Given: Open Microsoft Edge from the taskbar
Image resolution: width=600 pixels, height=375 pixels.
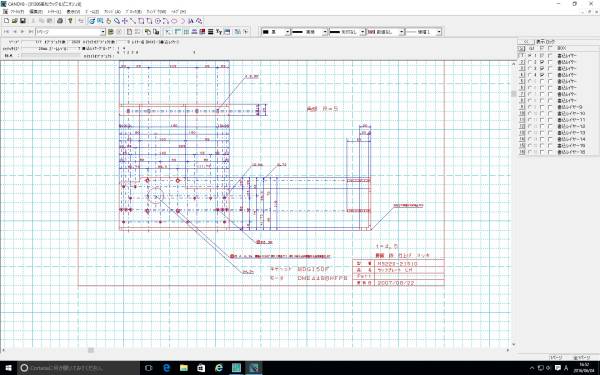Looking at the screenshot, I should click(166, 368).
